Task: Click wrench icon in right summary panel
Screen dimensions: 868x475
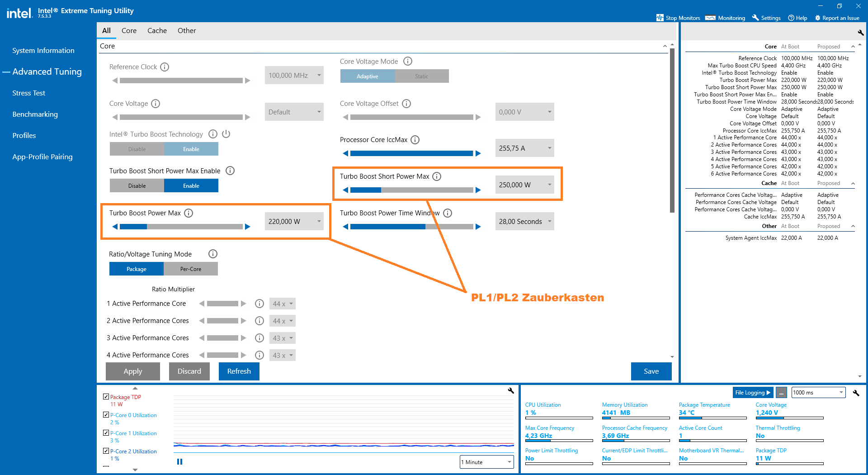Action: 860,33
